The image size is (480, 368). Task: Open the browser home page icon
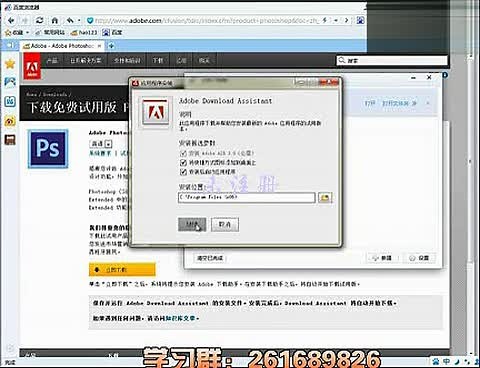pos(55,20)
